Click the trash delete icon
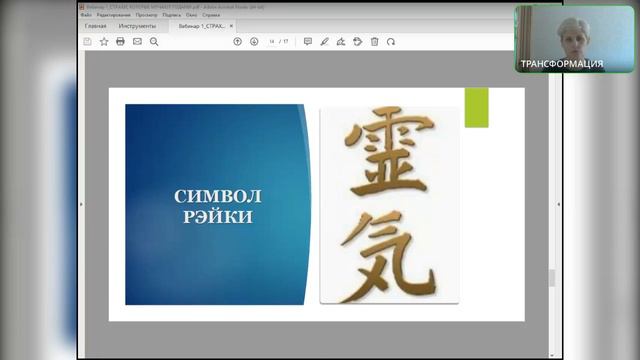The height and width of the screenshot is (360, 640). pyautogui.click(x=374, y=42)
